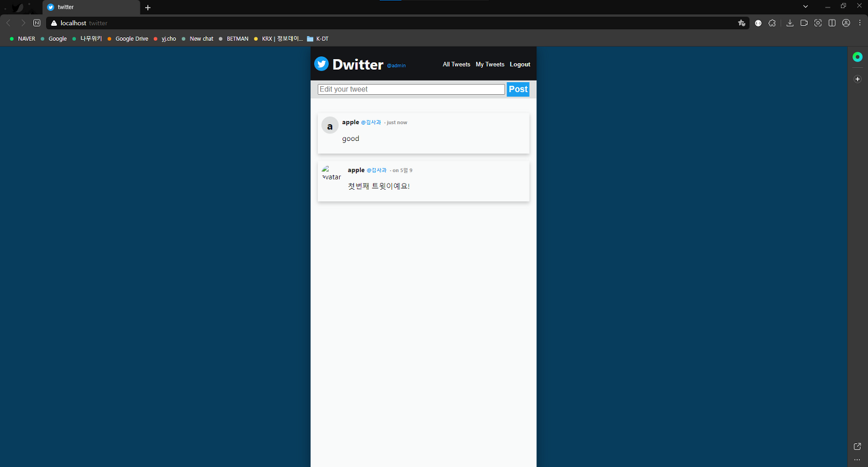Click the white round extension icon in the toolbar
The width and height of the screenshot is (868, 467).
point(758,23)
